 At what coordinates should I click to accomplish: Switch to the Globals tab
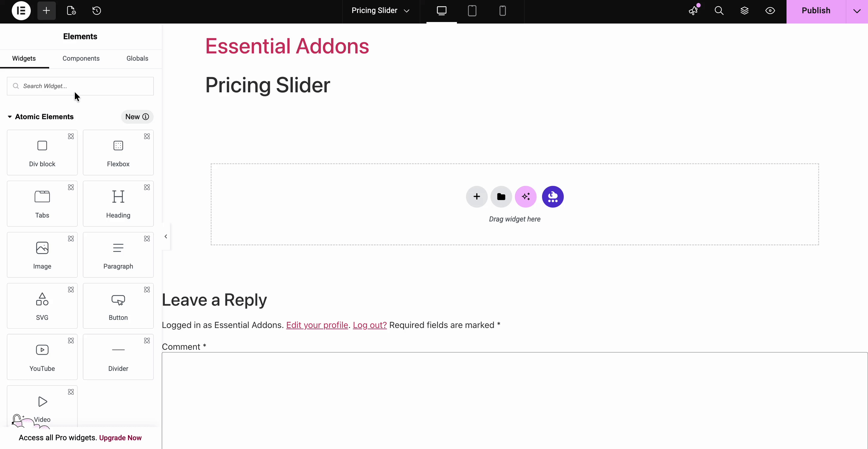pos(137,58)
